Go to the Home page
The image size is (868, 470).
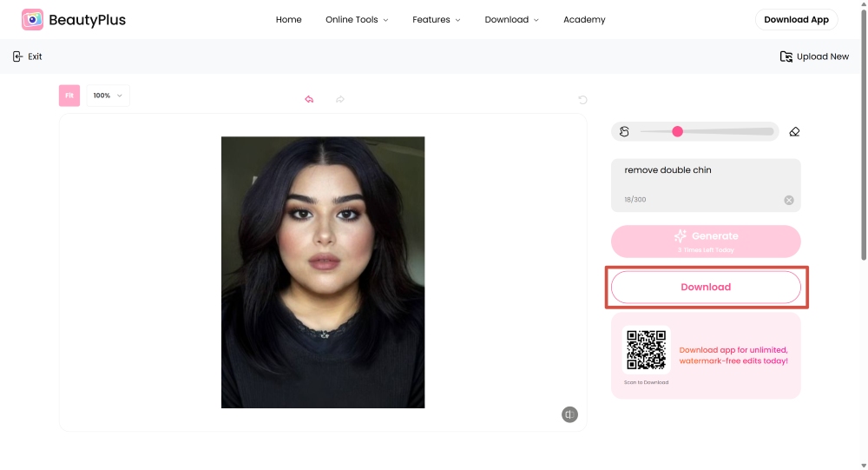[288, 19]
